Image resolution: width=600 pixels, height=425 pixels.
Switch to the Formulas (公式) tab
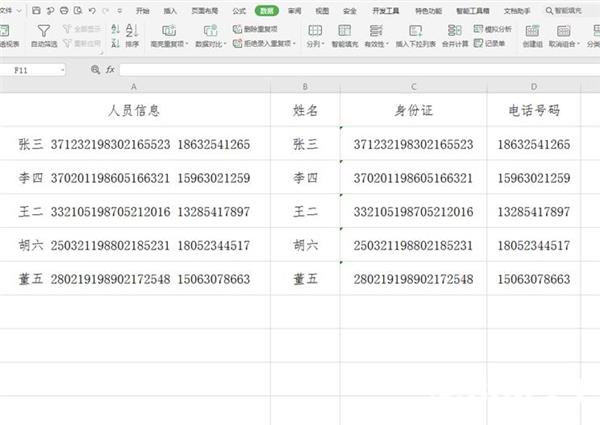(x=239, y=11)
